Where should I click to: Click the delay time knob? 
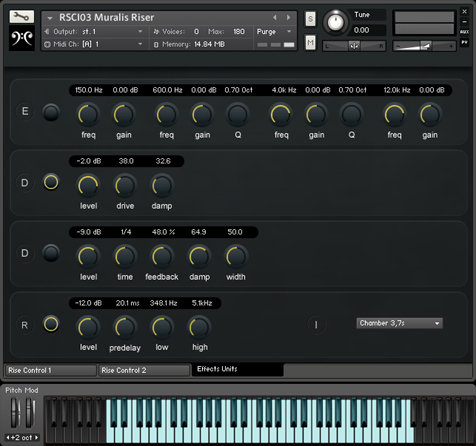pos(125,257)
